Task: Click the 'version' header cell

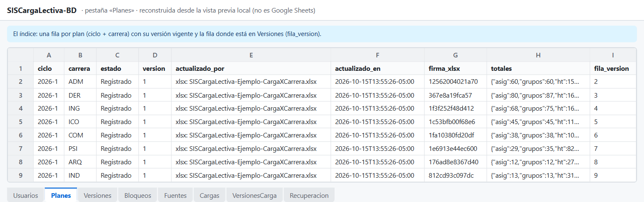Action: point(155,68)
